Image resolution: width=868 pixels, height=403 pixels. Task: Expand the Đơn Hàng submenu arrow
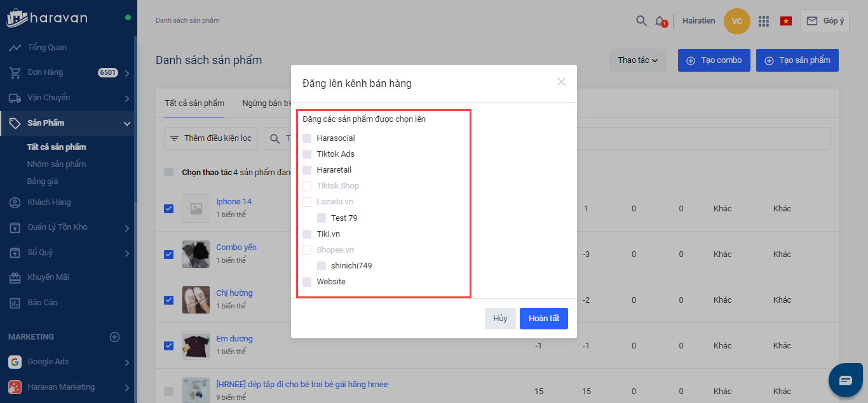click(x=127, y=73)
